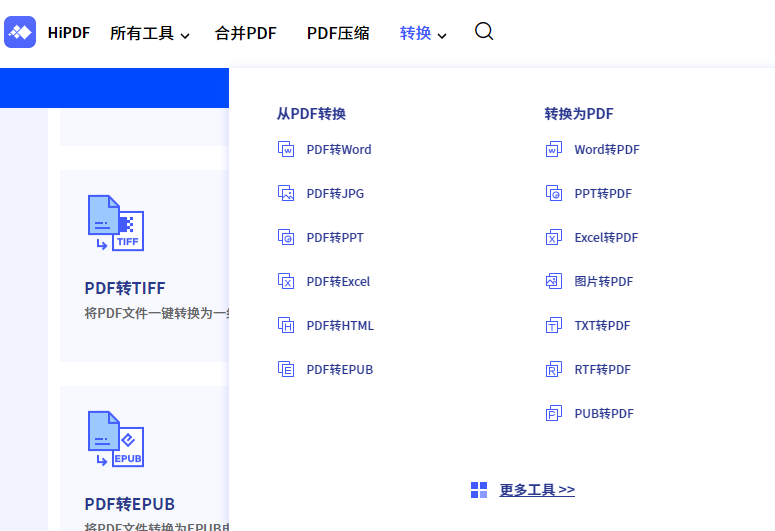775x531 pixels.
Task: Expand the 所有工具 dropdown
Action: tap(150, 33)
